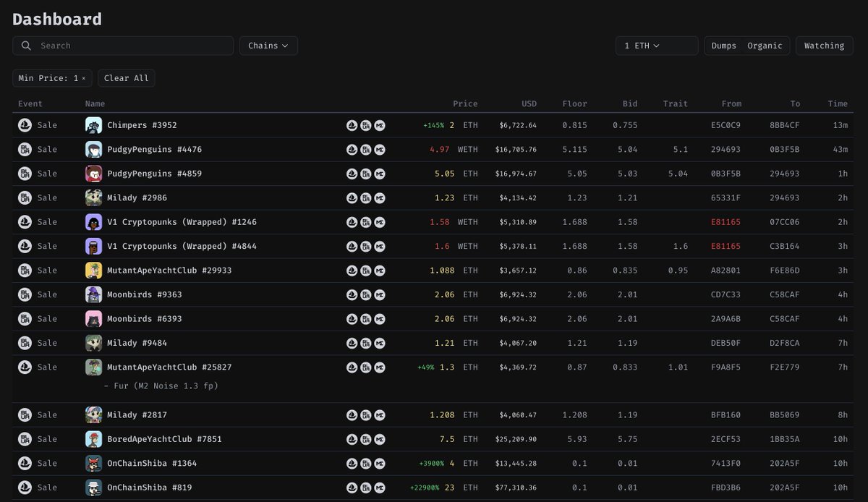
Task: Enable the Organic filter
Action: click(765, 45)
